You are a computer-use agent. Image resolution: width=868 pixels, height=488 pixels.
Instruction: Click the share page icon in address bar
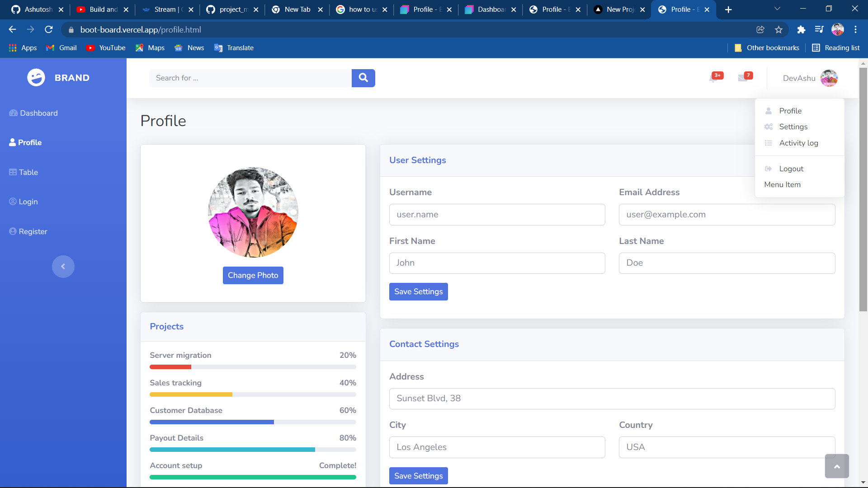tap(760, 30)
